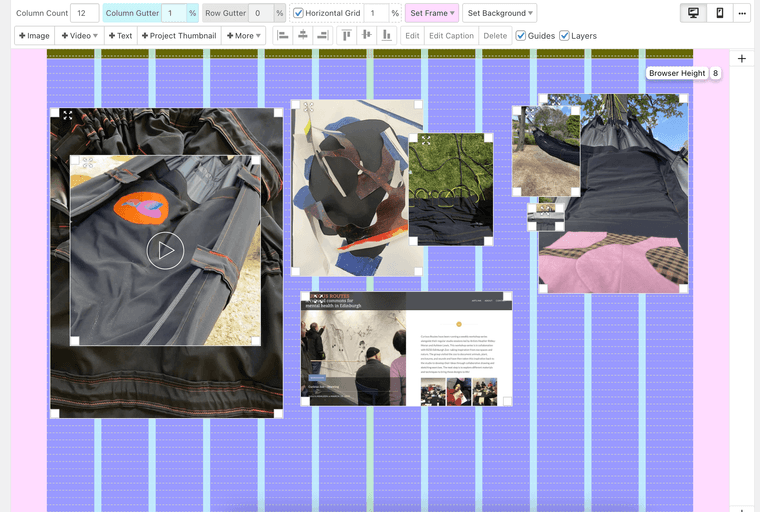Disable the Layers checkbox

tap(565, 36)
